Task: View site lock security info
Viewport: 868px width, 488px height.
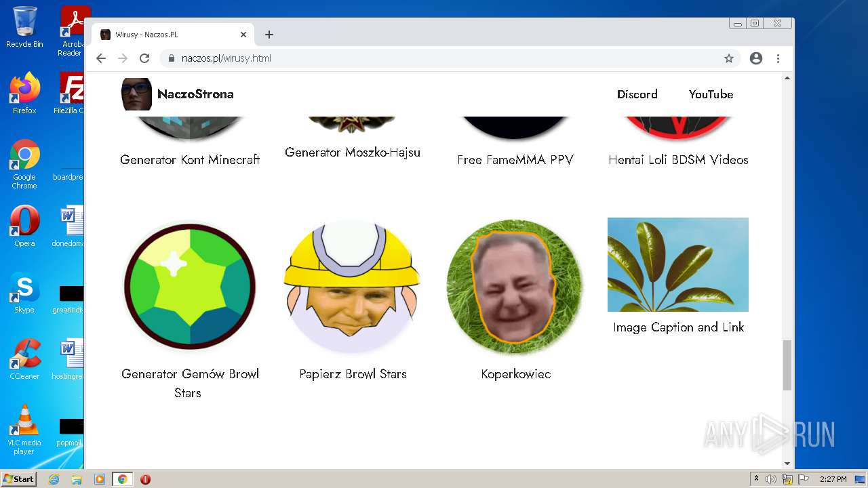Action: [172, 58]
